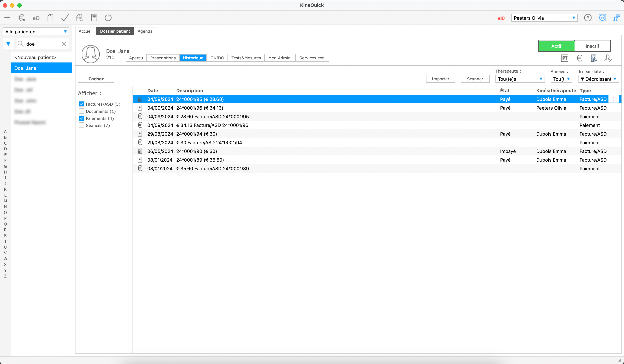Click euro icon of payment € 28.60 row
This screenshot has width=624, height=364.
pos(140,116)
